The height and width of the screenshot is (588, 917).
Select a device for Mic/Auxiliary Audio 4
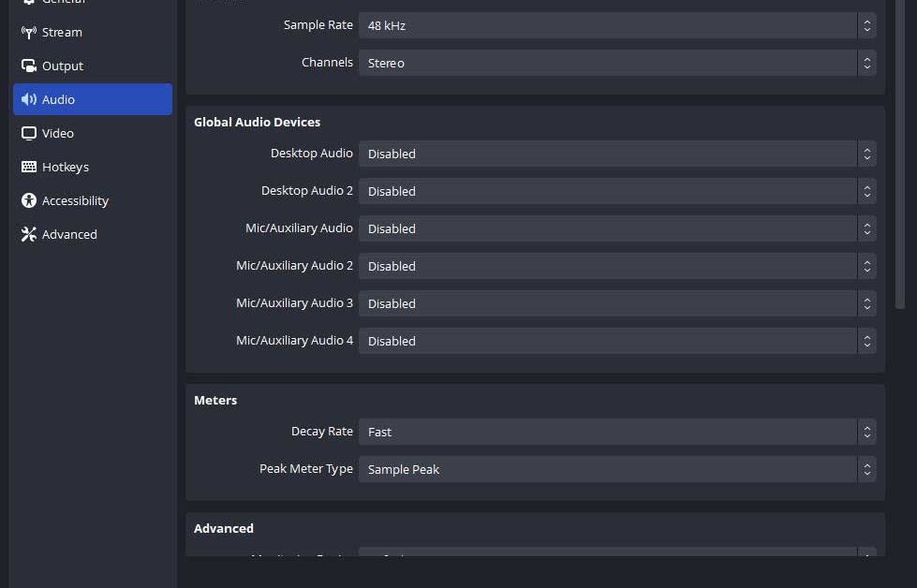pos(616,341)
